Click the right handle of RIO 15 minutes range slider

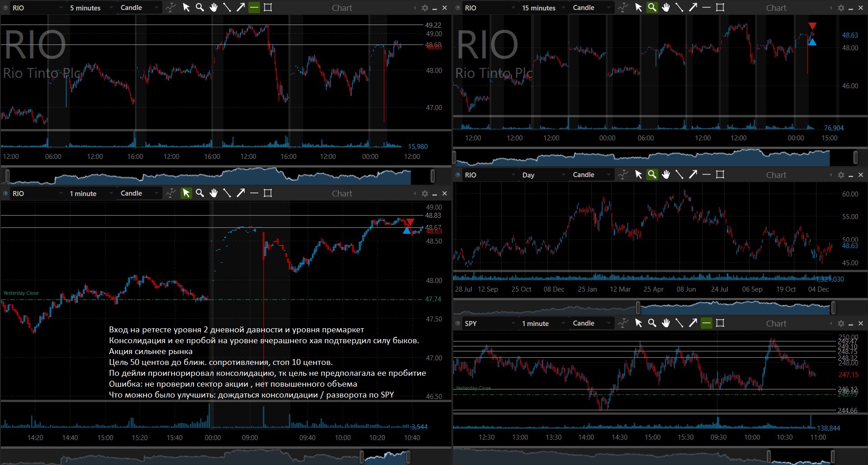pyautogui.click(x=855, y=157)
